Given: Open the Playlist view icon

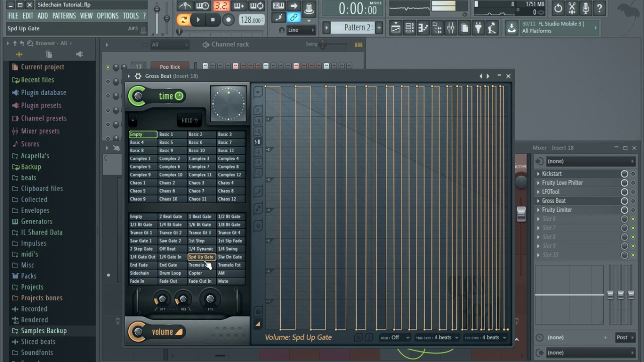Looking at the screenshot, I should pyautogui.click(x=396, y=28).
